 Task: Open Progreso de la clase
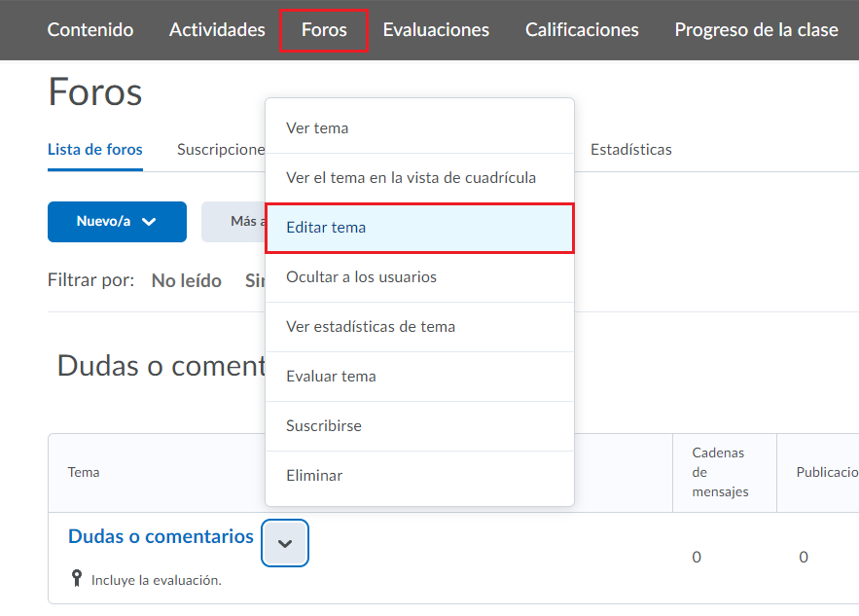756,29
